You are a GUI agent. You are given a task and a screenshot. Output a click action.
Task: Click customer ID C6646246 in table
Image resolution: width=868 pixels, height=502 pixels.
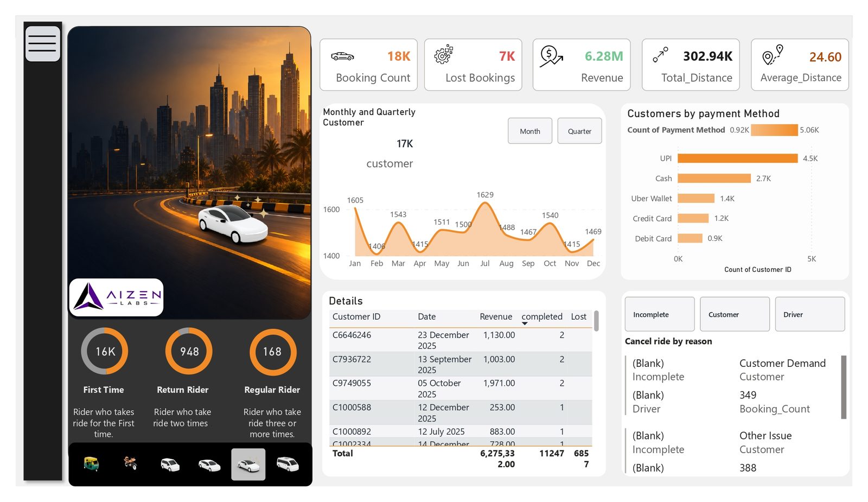tap(352, 335)
